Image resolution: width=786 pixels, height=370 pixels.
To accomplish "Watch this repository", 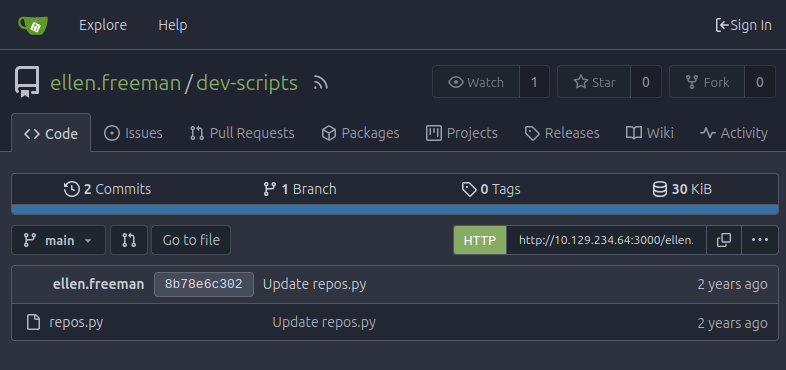I will 476,82.
